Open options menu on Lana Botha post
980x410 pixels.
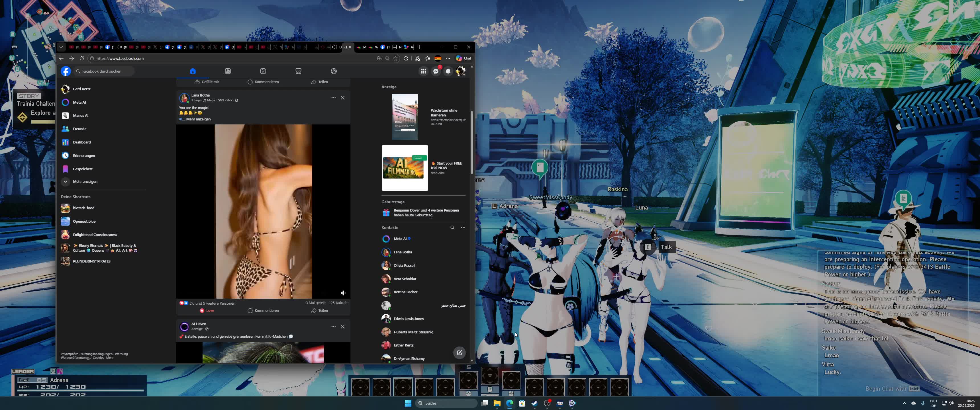333,98
